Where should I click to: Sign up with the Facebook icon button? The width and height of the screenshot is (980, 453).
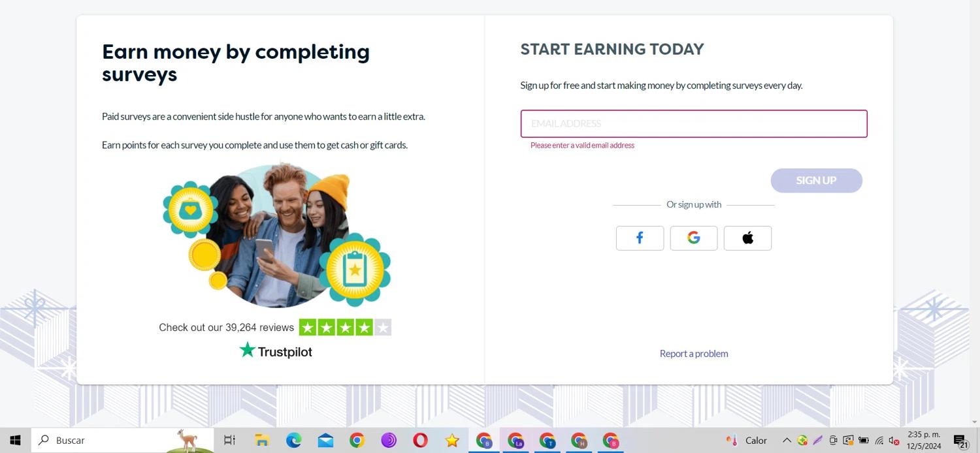coord(640,238)
